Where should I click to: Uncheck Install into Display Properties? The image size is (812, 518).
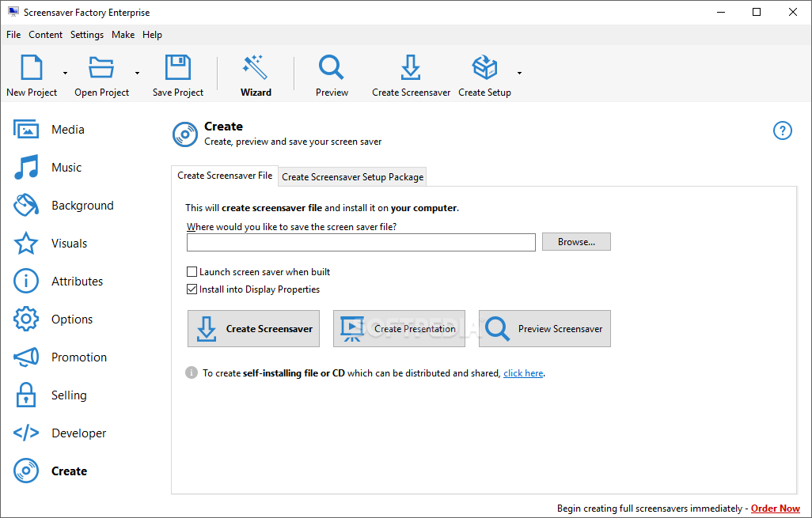[192, 289]
